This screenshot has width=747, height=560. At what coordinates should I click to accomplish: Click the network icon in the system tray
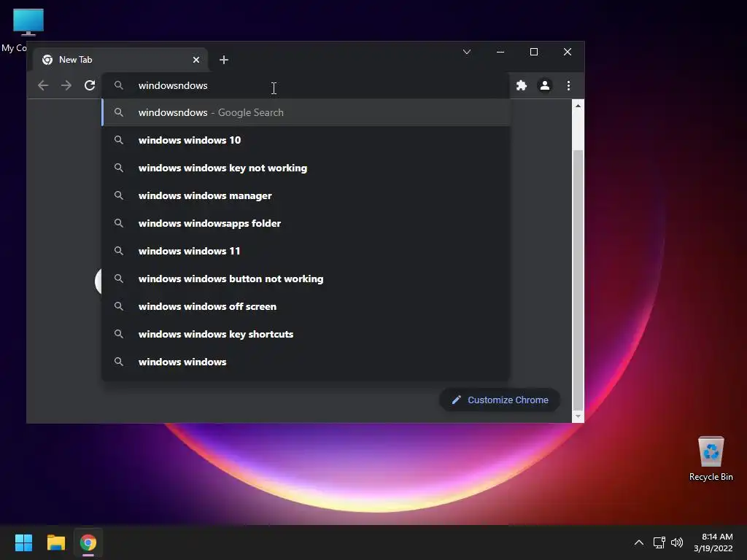tap(659, 542)
